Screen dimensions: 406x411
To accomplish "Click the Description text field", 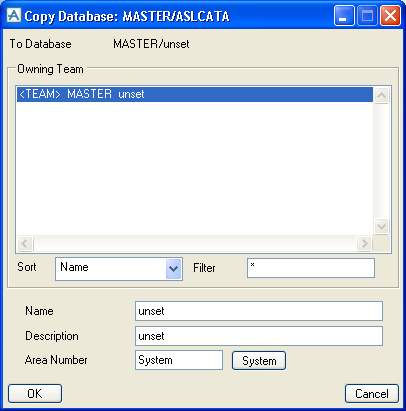I will [x=259, y=336].
